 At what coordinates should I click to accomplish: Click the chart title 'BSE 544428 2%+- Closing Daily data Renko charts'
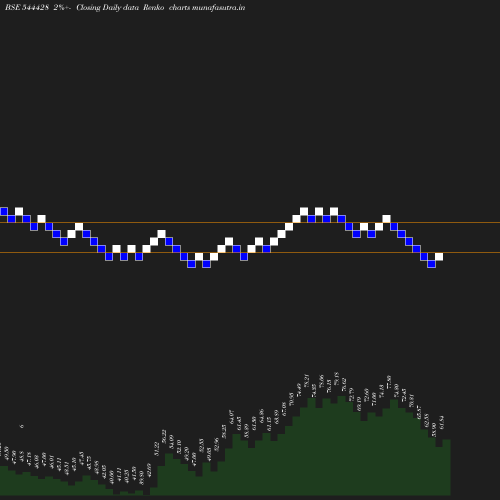tap(98, 7)
